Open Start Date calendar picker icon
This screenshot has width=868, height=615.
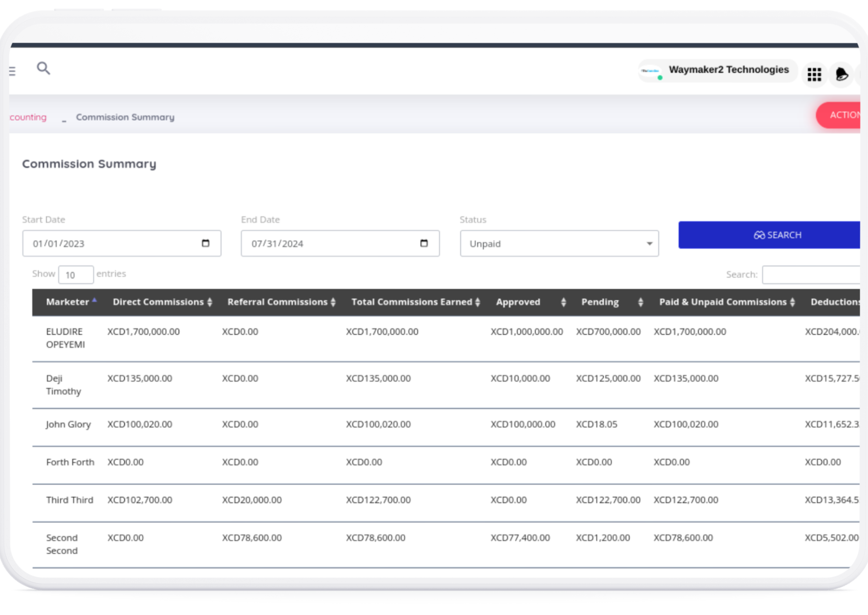(206, 243)
